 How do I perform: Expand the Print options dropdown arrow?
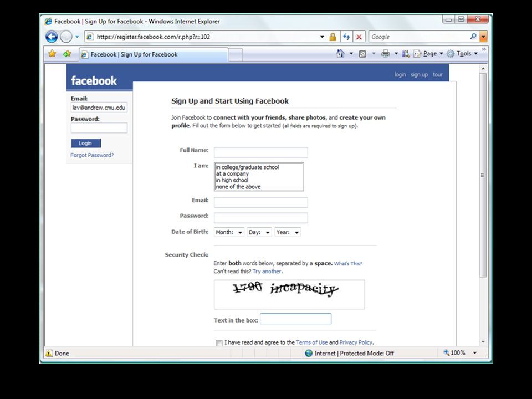tap(396, 54)
